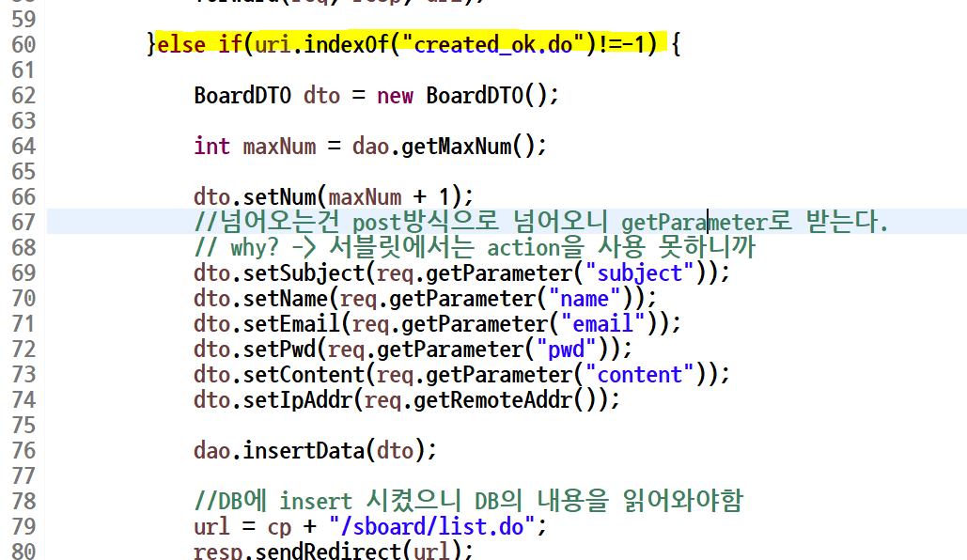This screenshot has width=967, height=560.
Task: Click line number 80 in the gutter
Action: point(23,551)
